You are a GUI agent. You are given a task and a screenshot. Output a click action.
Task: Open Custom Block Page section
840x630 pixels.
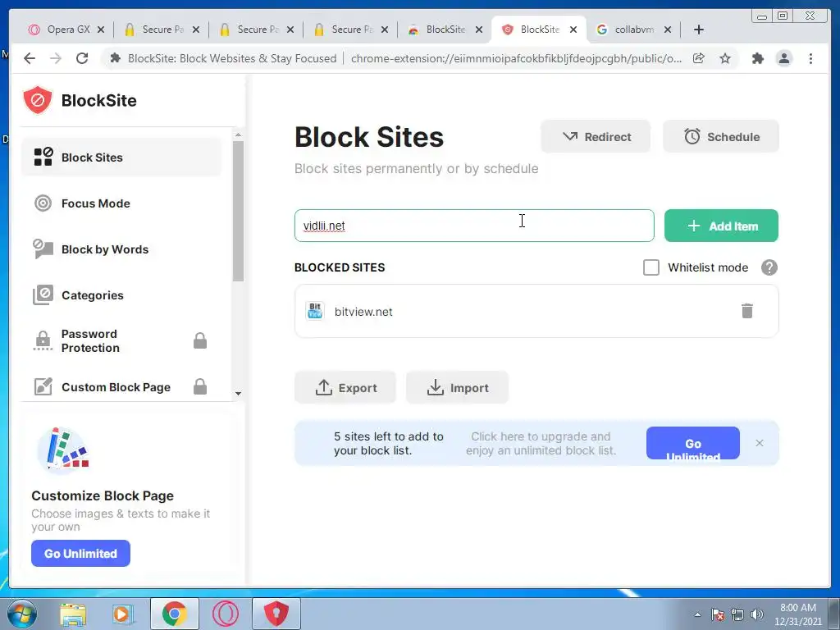(x=121, y=387)
